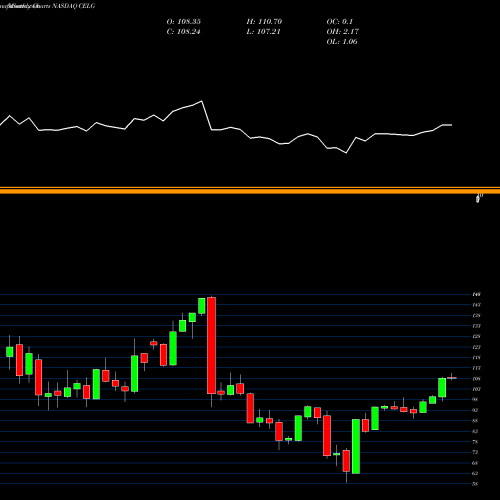The height and width of the screenshot is (500, 500).
Task: Click the 72 price axis label
Action: tap(475, 452)
